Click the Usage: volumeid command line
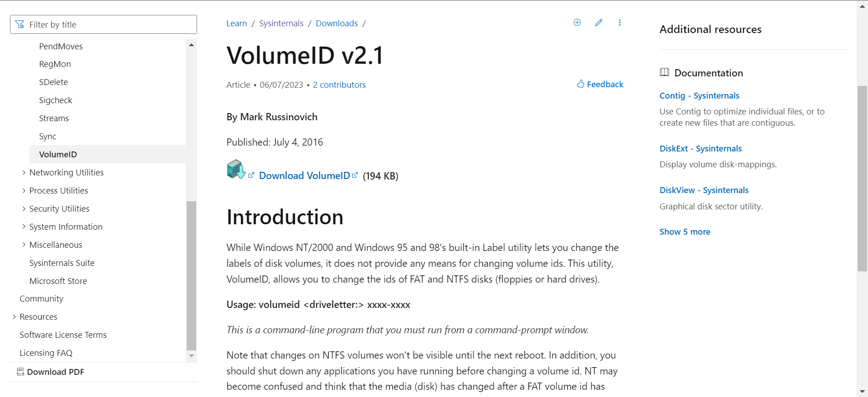 pos(318,304)
